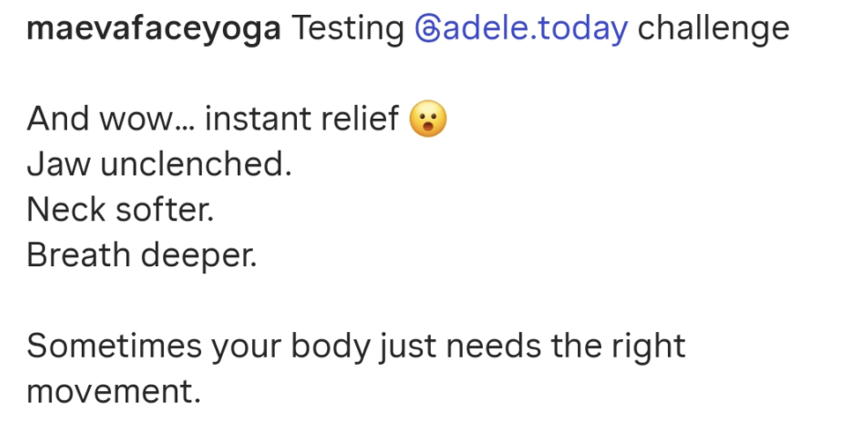This screenshot has height=422, width=868.
Task: Click the "And wow..." text
Action: click(111, 119)
